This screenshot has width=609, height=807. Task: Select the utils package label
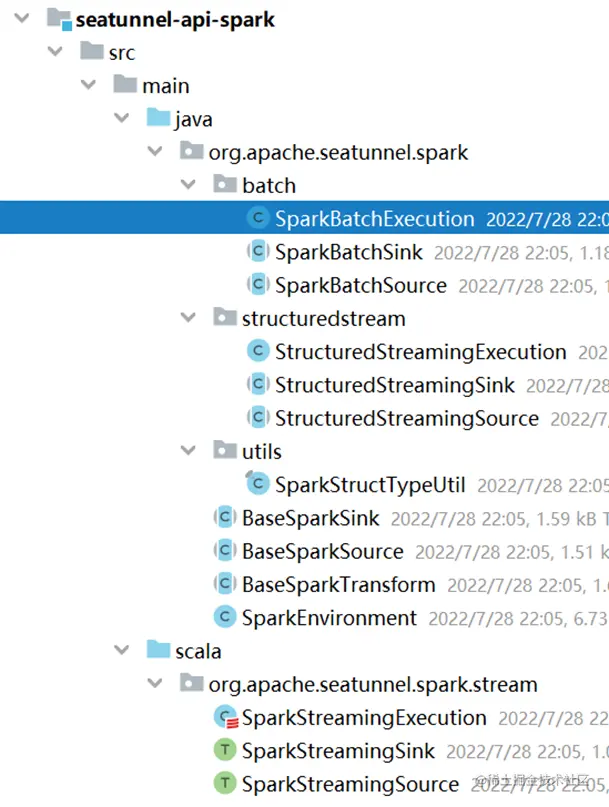[262, 451]
